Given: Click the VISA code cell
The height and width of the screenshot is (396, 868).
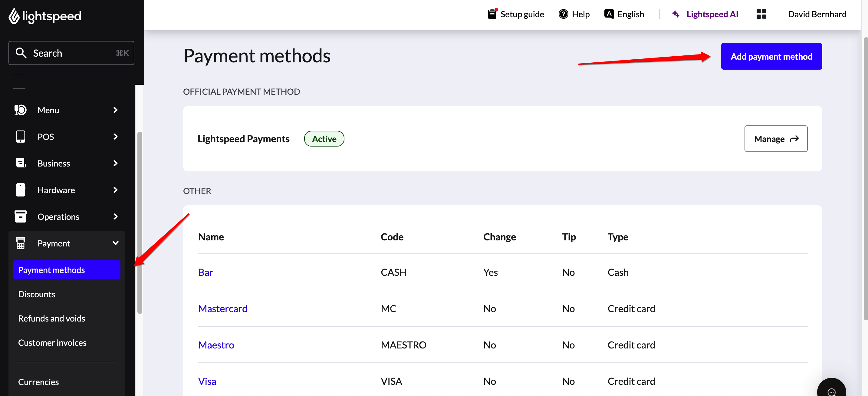Looking at the screenshot, I should coord(391,381).
